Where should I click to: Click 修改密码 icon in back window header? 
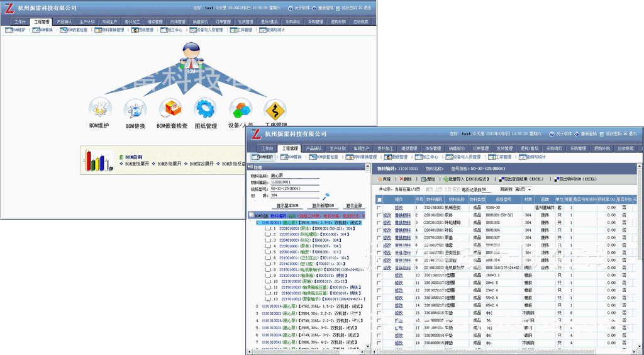tap(338, 8)
